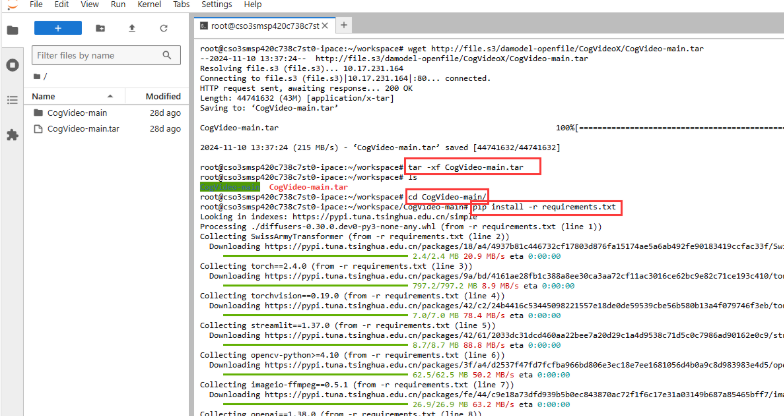Click the New Folder icon
This screenshot has height=416, width=784.
[100, 28]
